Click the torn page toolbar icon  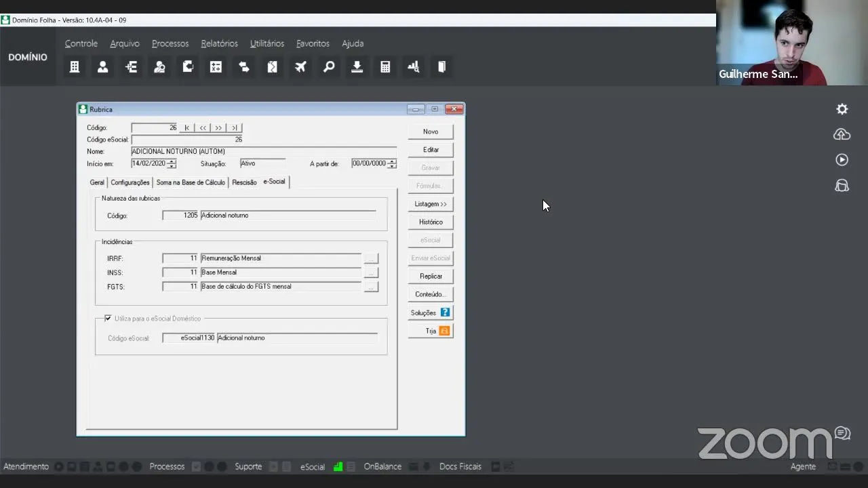(272, 67)
